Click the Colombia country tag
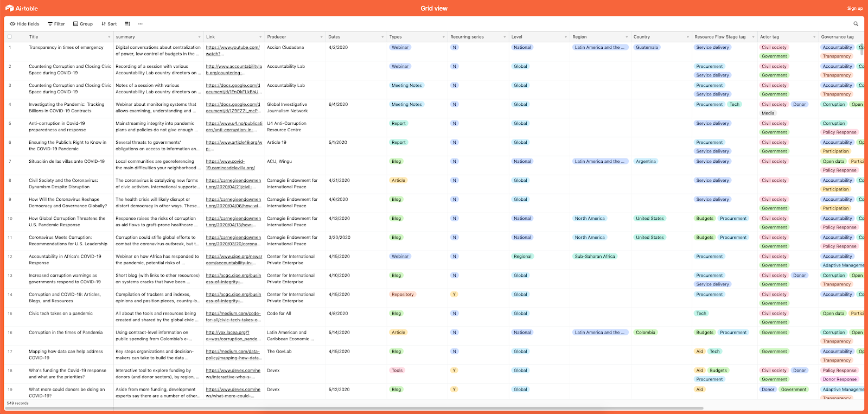The width and height of the screenshot is (868, 414). click(646, 332)
